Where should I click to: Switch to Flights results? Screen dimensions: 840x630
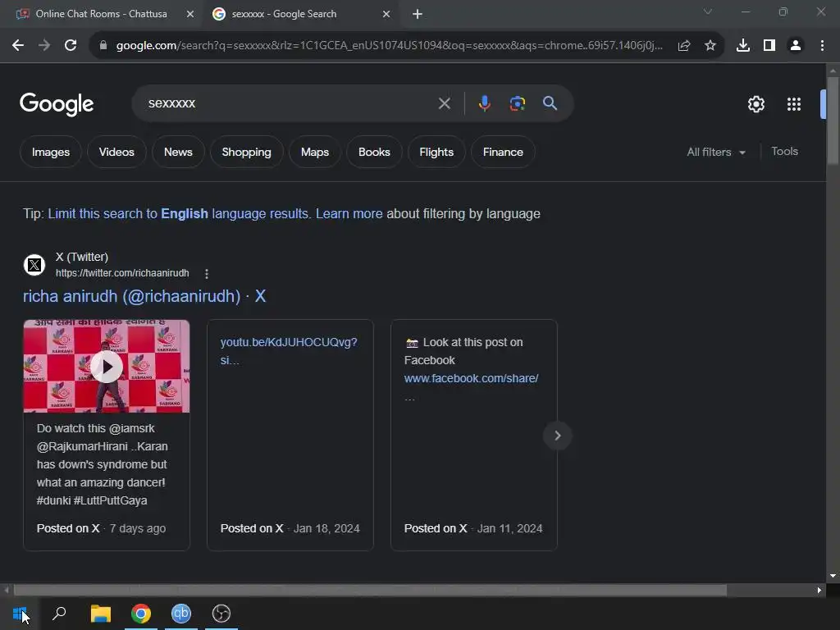436,152
